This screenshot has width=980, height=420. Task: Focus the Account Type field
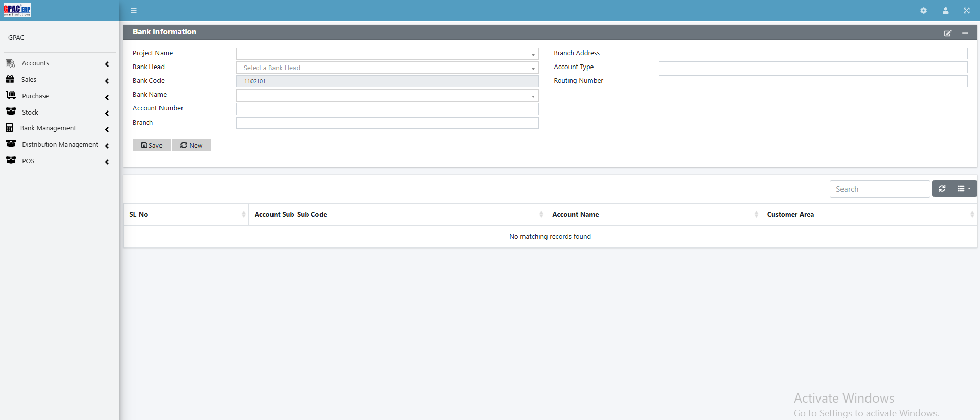point(813,68)
